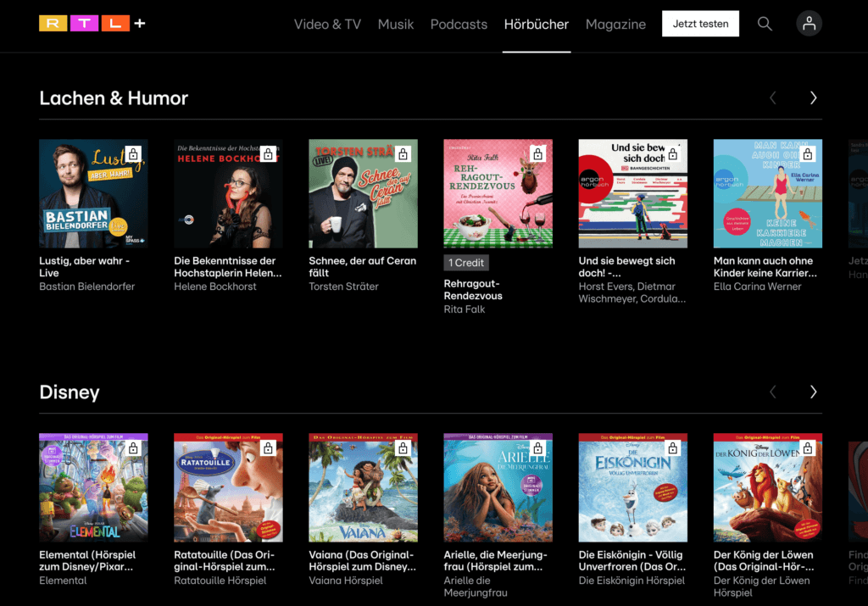Switch to the Podcasts tab
Screen dimensions: 868x606
(459, 25)
